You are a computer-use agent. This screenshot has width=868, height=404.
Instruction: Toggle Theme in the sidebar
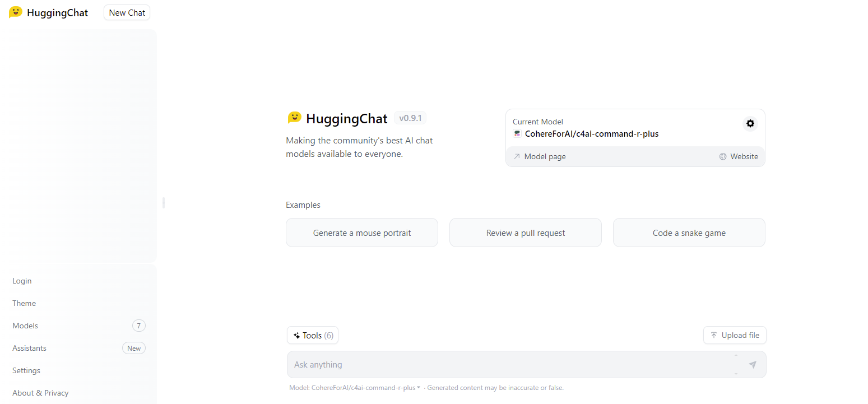point(79,303)
